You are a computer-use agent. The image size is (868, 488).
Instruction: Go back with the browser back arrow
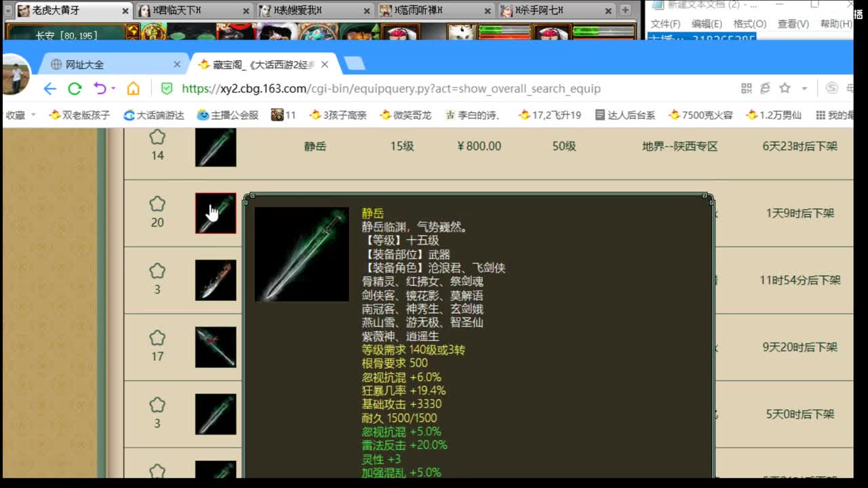50,89
